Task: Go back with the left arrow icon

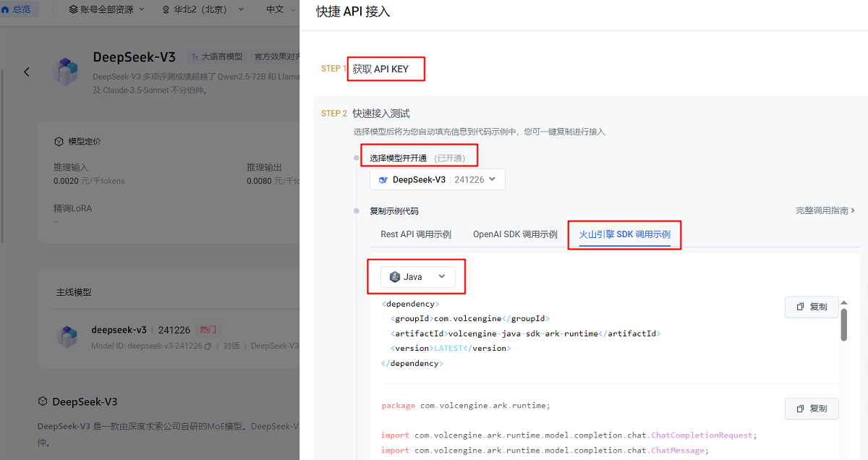Action: click(27, 72)
